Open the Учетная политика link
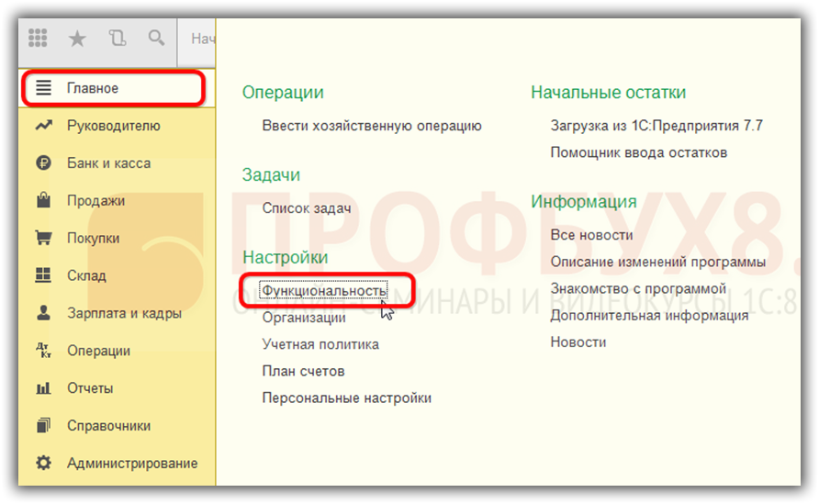 (320, 344)
